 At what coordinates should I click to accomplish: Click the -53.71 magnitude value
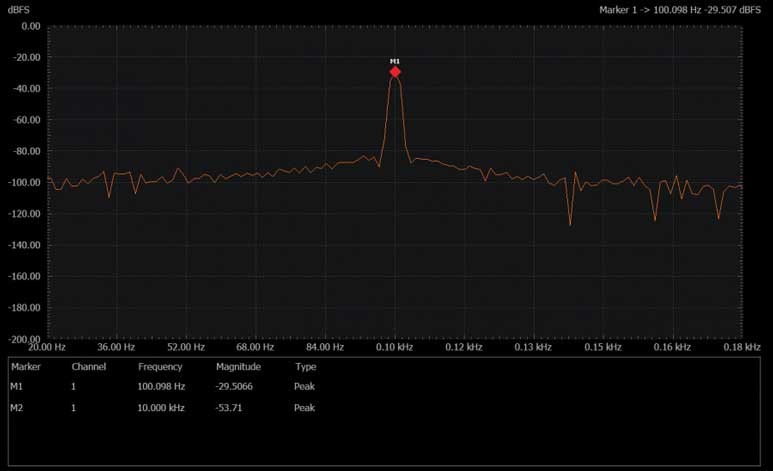[x=230, y=408]
